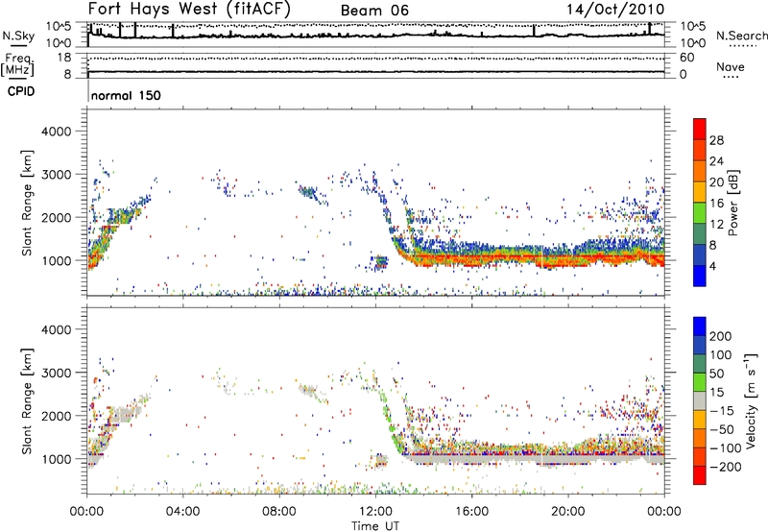Click the left '10^5' noise axis label
Image resolution: width=768 pixels, height=532 pixels.
click(60, 27)
